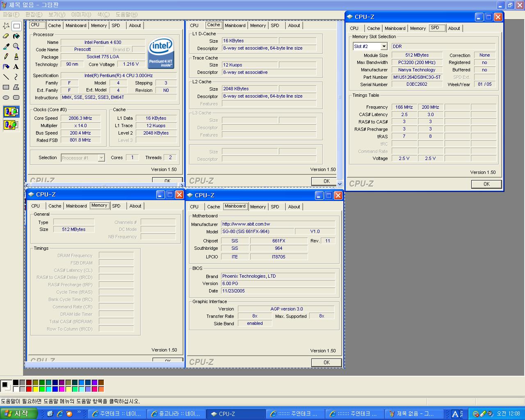Pick the yellow color swatch
The image size is (525, 420).
35,389
